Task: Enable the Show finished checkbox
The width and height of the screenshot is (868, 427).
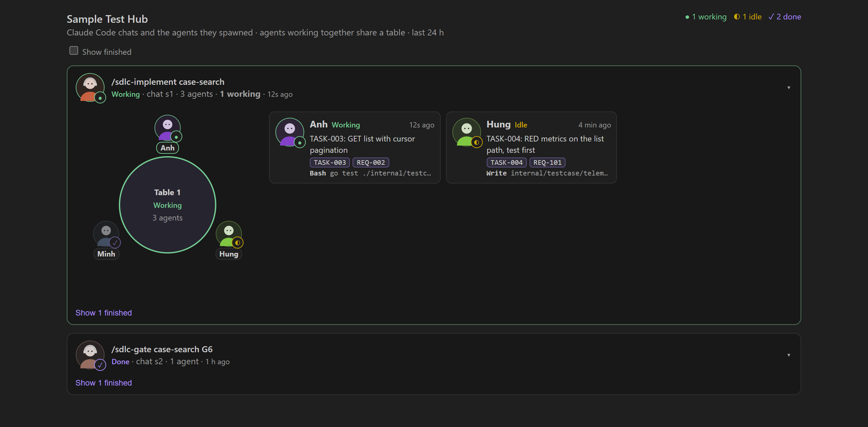Action: click(x=74, y=50)
